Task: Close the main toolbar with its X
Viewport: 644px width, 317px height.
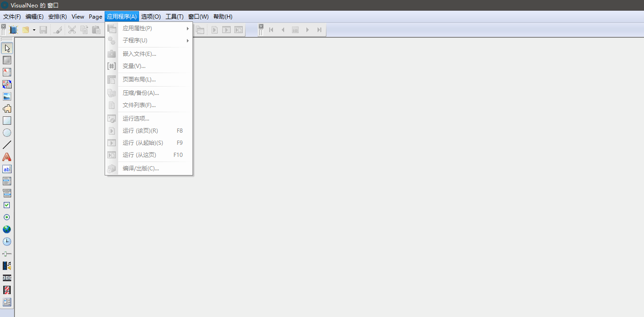Action: pyautogui.click(x=4, y=27)
